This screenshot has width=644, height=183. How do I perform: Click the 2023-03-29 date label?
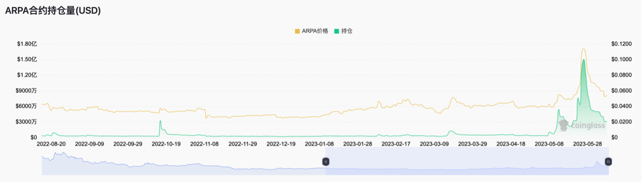473,144
